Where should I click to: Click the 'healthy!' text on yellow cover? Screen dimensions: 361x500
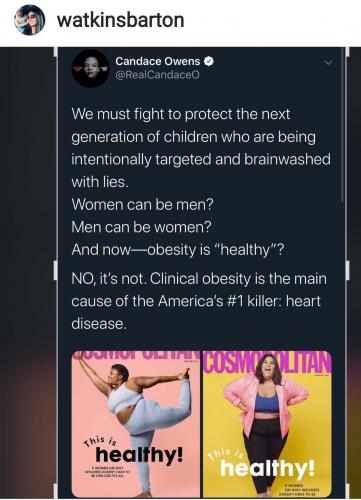pyautogui.click(x=267, y=468)
